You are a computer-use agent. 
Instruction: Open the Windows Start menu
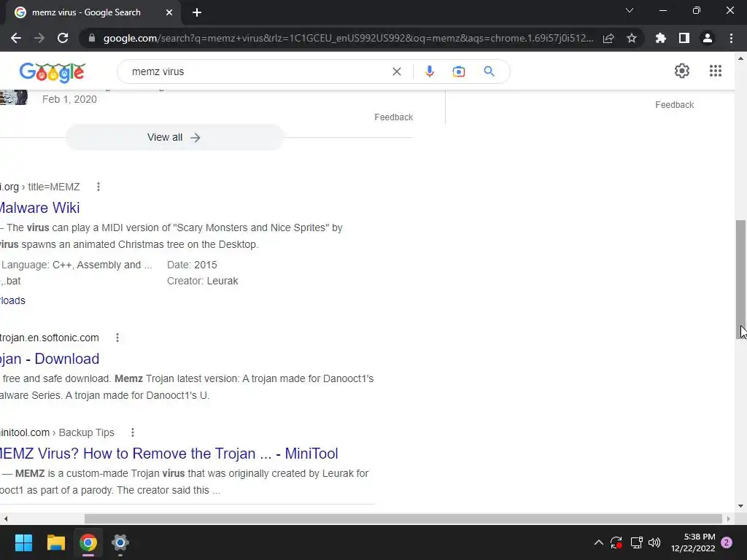coord(23,542)
